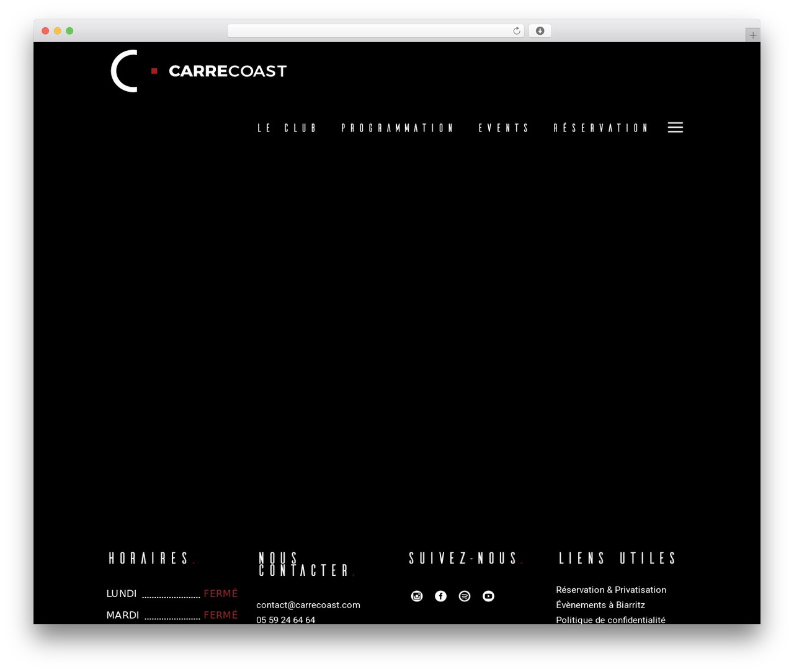Click the browser reload icon
This screenshot has height=672, width=794.
[517, 31]
